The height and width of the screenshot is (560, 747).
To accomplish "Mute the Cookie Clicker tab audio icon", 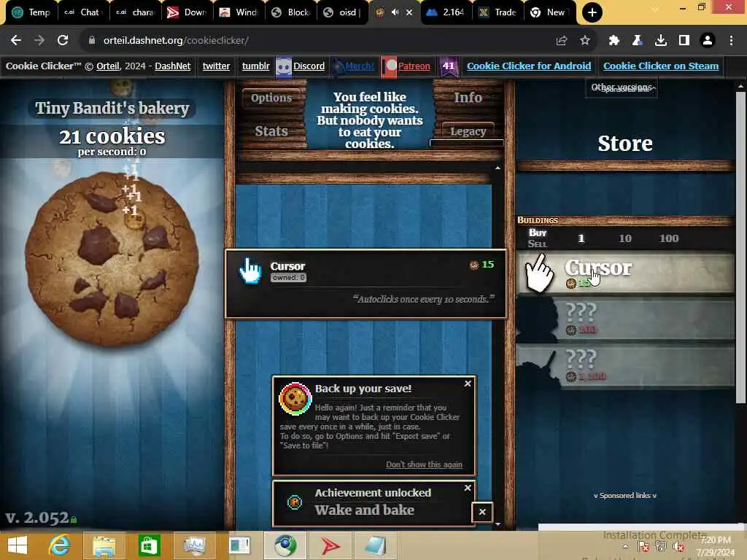I will pyautogui.click(x=395, y=12).
